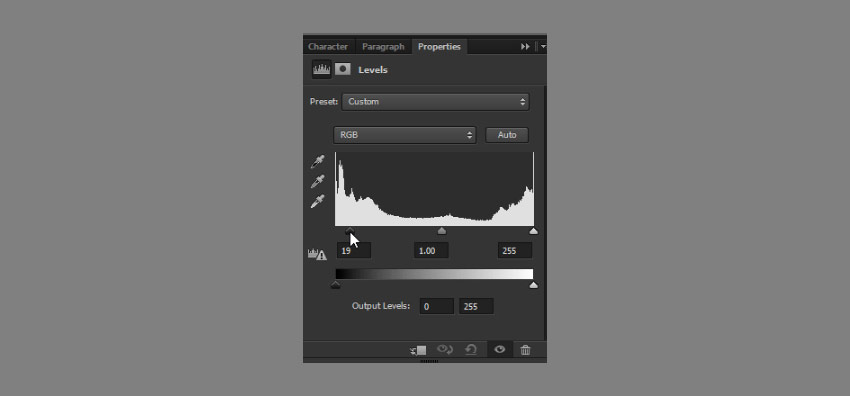Grab the output black slider handle
This screenshot has height=396, width=850.
pyautogui.click(x=336, y=285)
